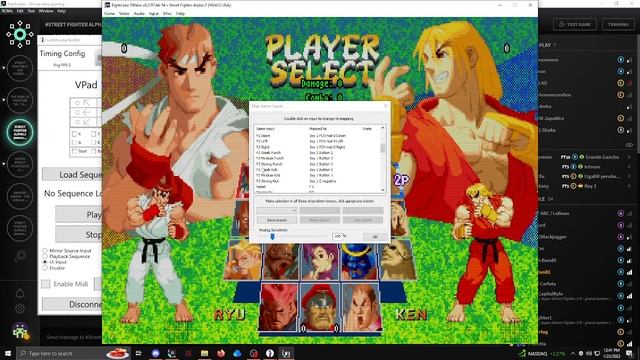Open the ROMs menu in Fightcade

click(7, 11)
